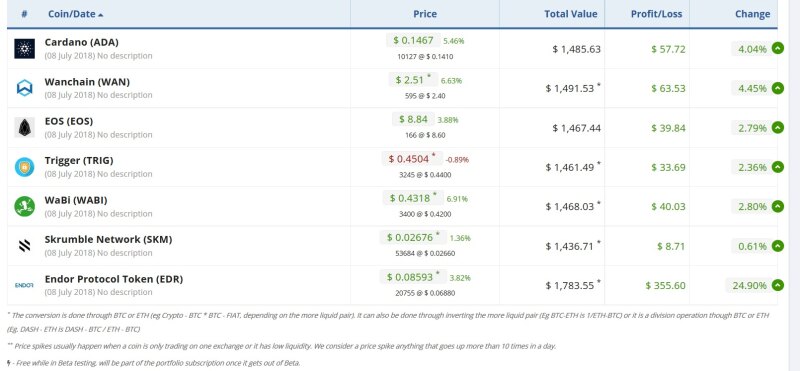Sort by Change column header
This screenshot has width=800, height=371.
tap(753, 14)
